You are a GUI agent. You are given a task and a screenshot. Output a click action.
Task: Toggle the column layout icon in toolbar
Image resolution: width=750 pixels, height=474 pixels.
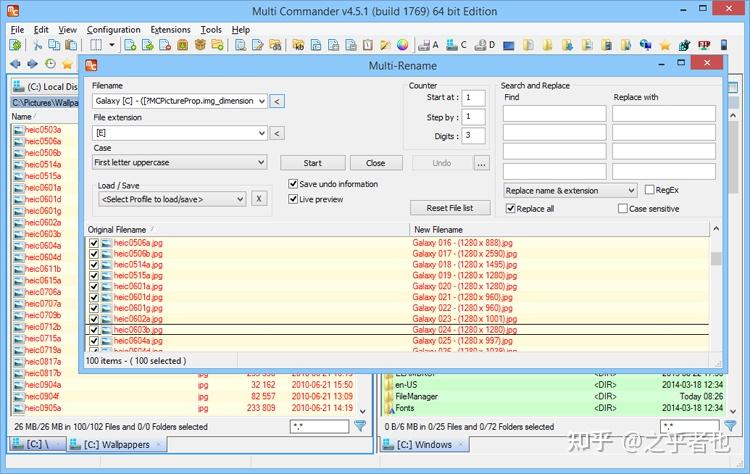tap(96, 45)
